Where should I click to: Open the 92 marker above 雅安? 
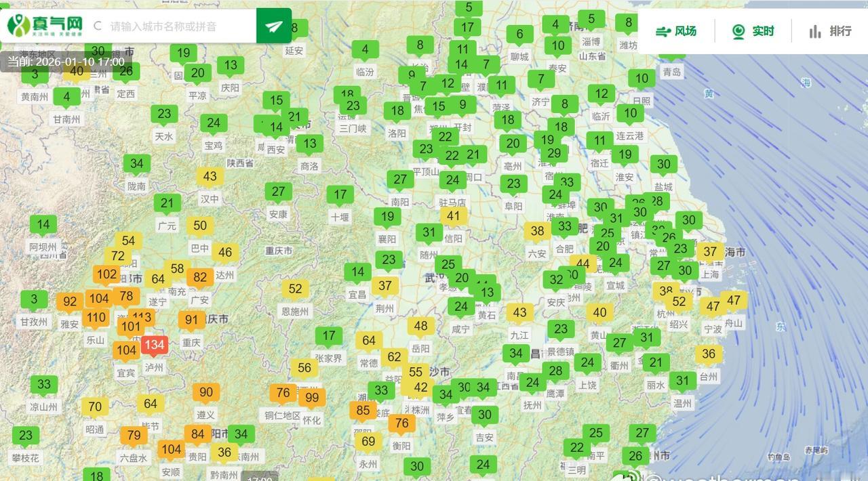pyautogui.click(x=69, y=303)
